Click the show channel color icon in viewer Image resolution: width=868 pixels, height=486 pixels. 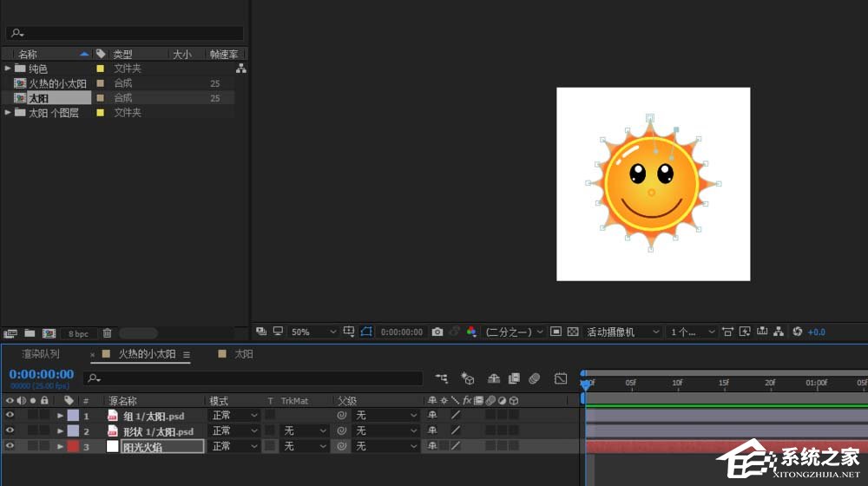[471, 332]
